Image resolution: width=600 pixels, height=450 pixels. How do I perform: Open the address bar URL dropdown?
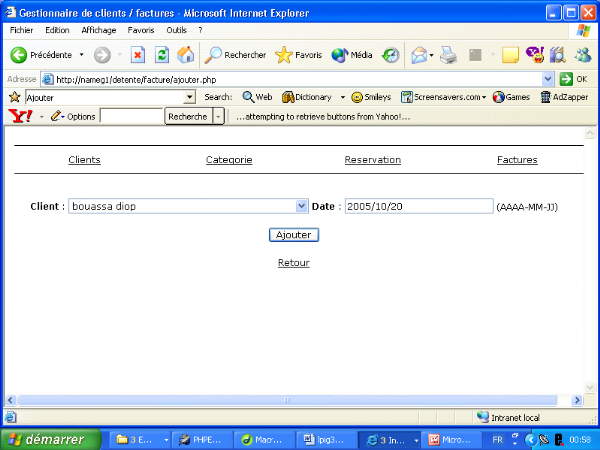tap(548, 79)
